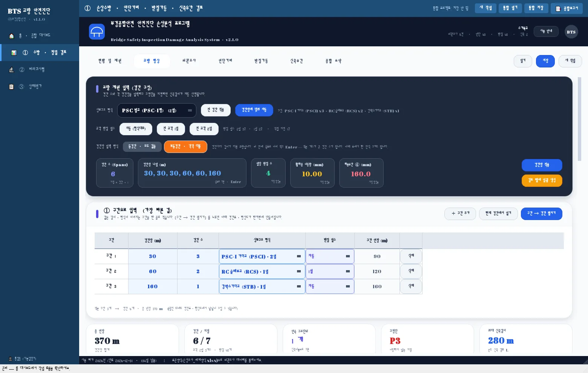Screen dimensions: 588x373
Task: Click the span list field 30, 30, 30, 60, 60, 160
Action: tap(192, 173)
